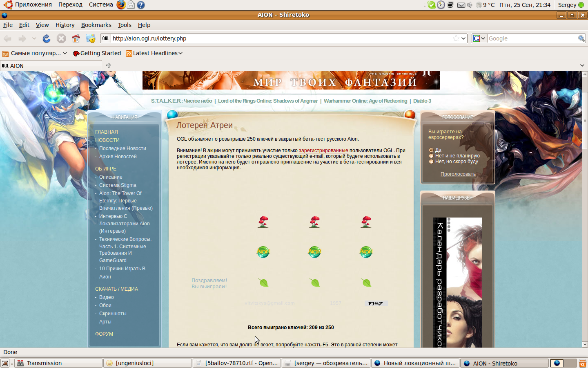Screen dimensions: 588x368
Task: Click the site favicon in the address bar
Action: point(106,38)
